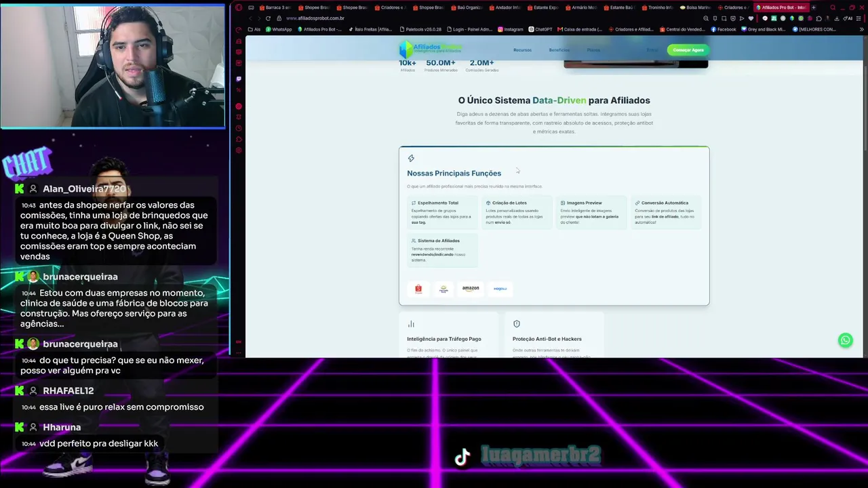
Task: Click the Proteção Anti-Bot e Hackers title
Action: 547,339
